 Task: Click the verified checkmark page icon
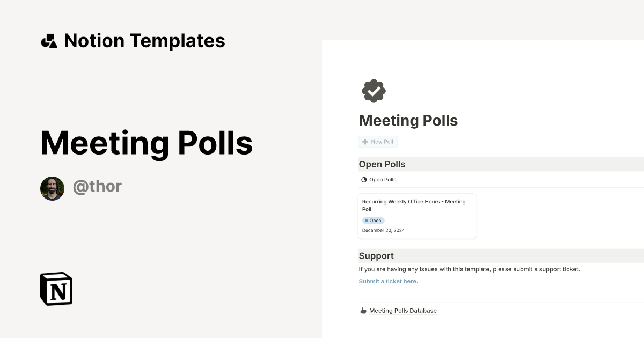coord(374,90)
